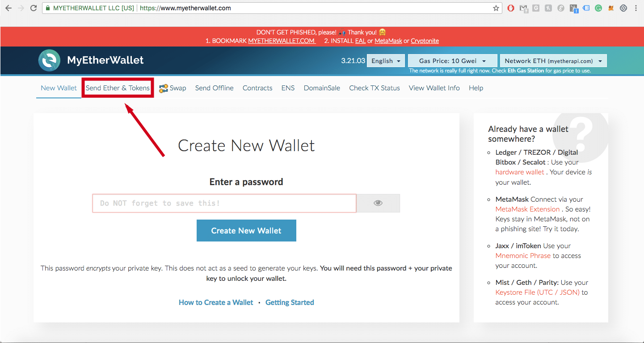Open the Help tab

(476, 88)
